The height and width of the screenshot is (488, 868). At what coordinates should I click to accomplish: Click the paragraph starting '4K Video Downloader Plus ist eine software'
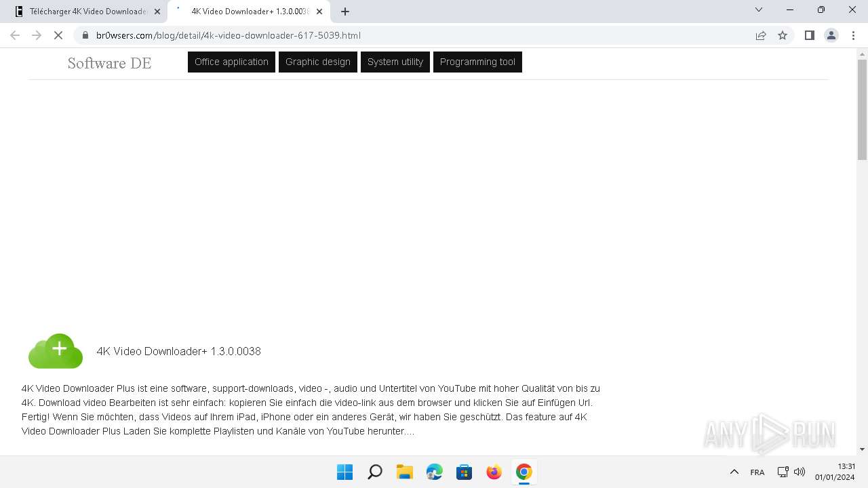(311, 409)
